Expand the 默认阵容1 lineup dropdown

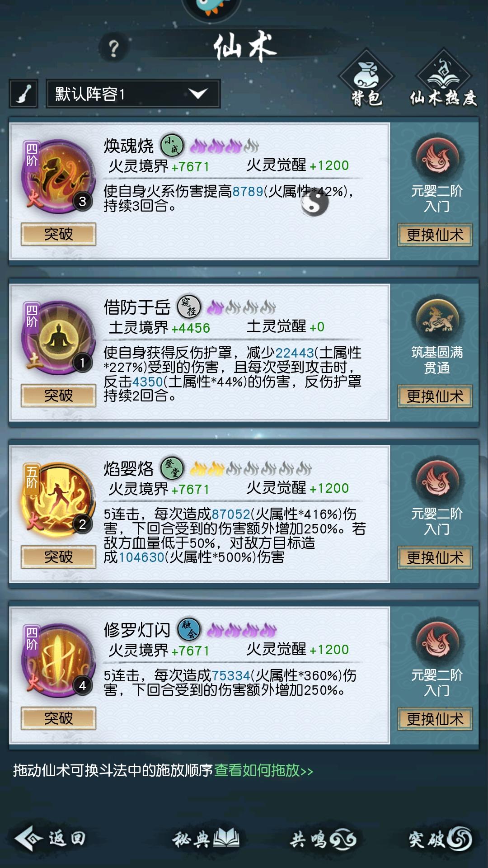click(x=133, y=94)
